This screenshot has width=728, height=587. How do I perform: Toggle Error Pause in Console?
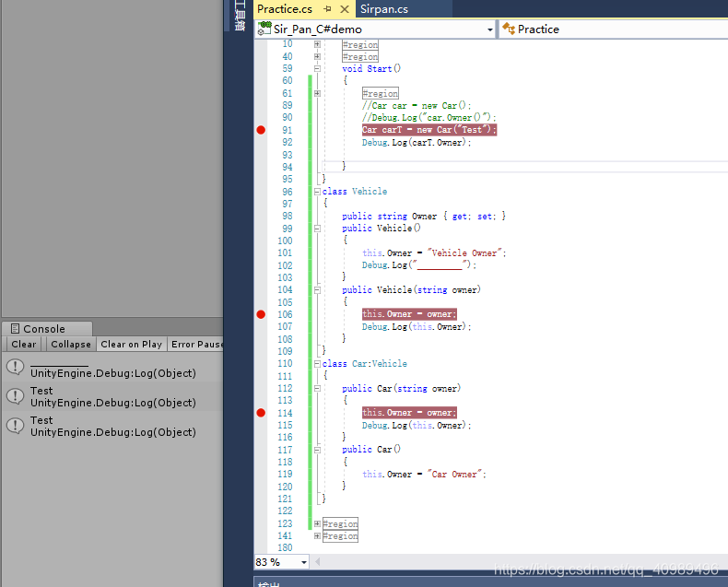(x=196, y=344)
